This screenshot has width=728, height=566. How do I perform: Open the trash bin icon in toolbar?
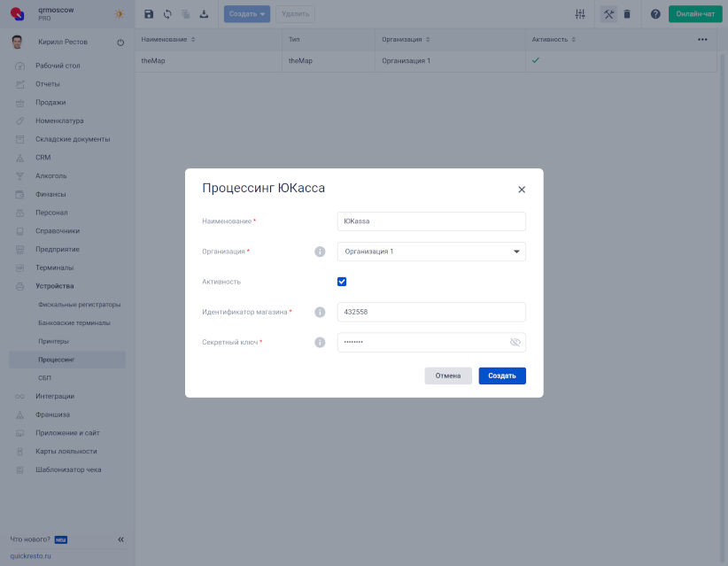pyautogui.click(x=627, y=14)
